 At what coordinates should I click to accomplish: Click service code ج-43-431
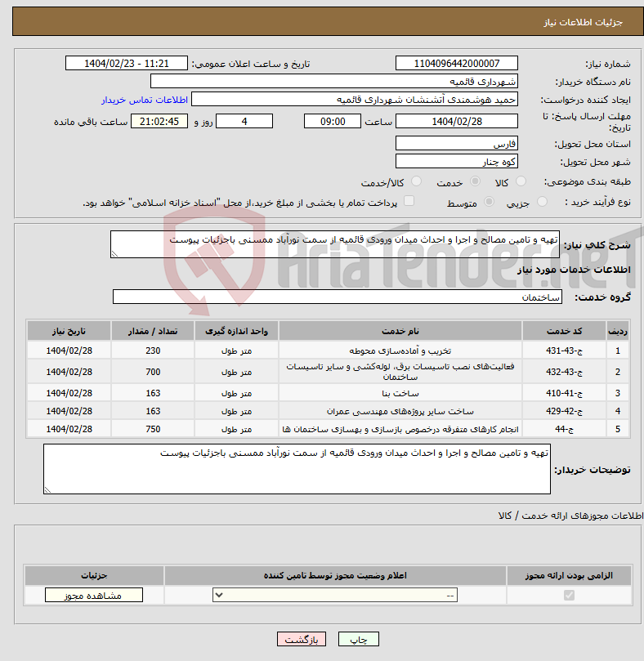tap(564, 351)
